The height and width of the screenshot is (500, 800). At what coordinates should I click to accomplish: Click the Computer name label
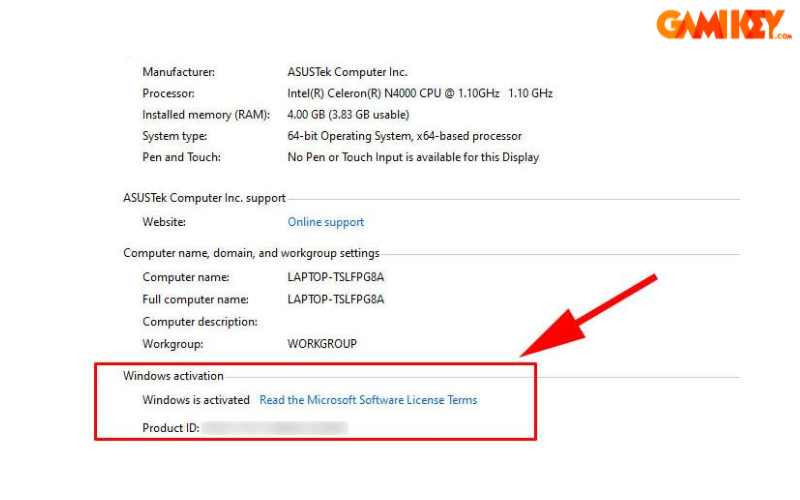pyautogui.click(x=186, y=278)
